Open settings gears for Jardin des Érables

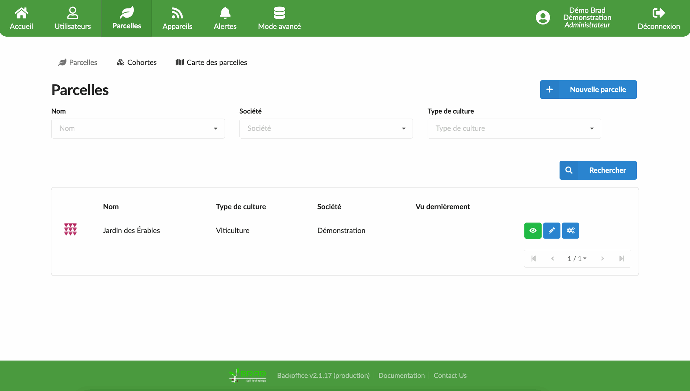click(570, 230)
